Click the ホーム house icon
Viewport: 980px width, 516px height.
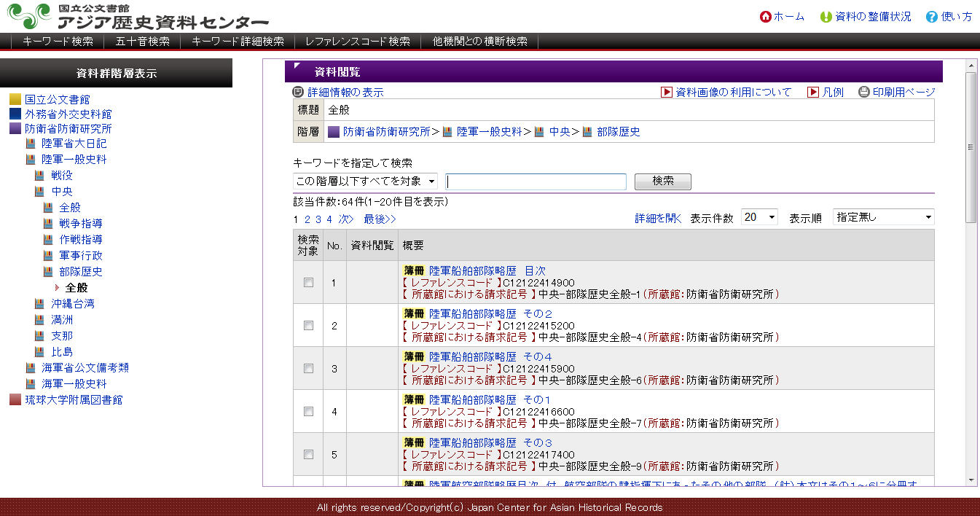tap(765, 17)
